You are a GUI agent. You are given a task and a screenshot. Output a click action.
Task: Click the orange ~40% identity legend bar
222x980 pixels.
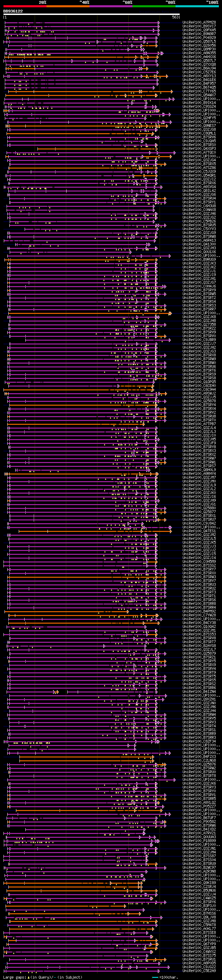(68, 7)
